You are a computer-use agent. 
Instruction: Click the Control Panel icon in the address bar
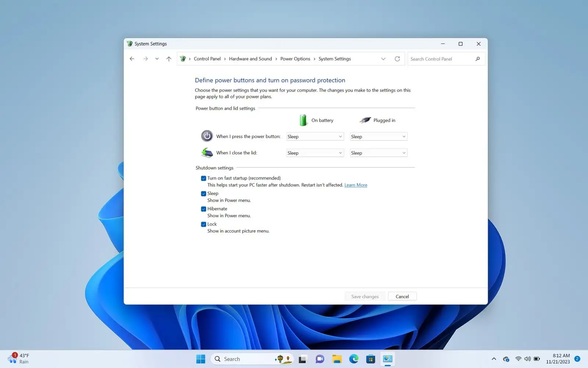tap(183, 59)
